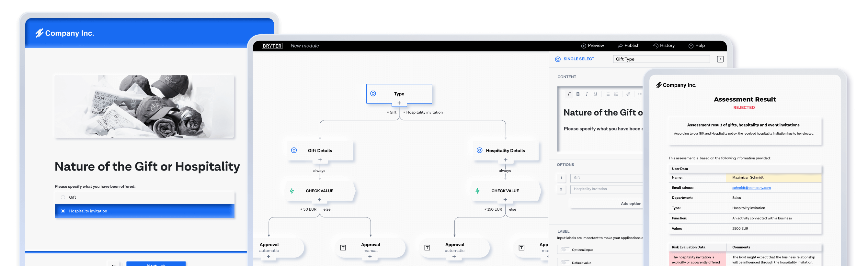Select the Approval manual node
Image resolution: width=868 pixels, height=266 pixels.
coord(370,248)
